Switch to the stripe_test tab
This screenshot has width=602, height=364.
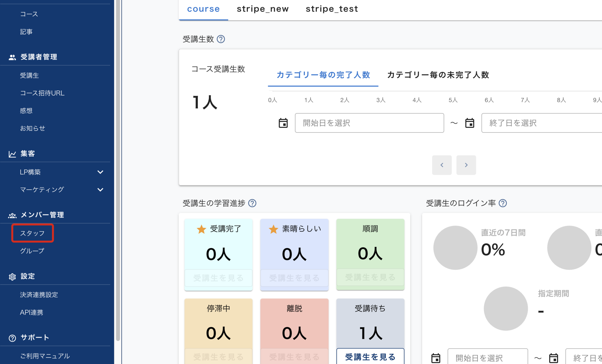pos(332,9)
